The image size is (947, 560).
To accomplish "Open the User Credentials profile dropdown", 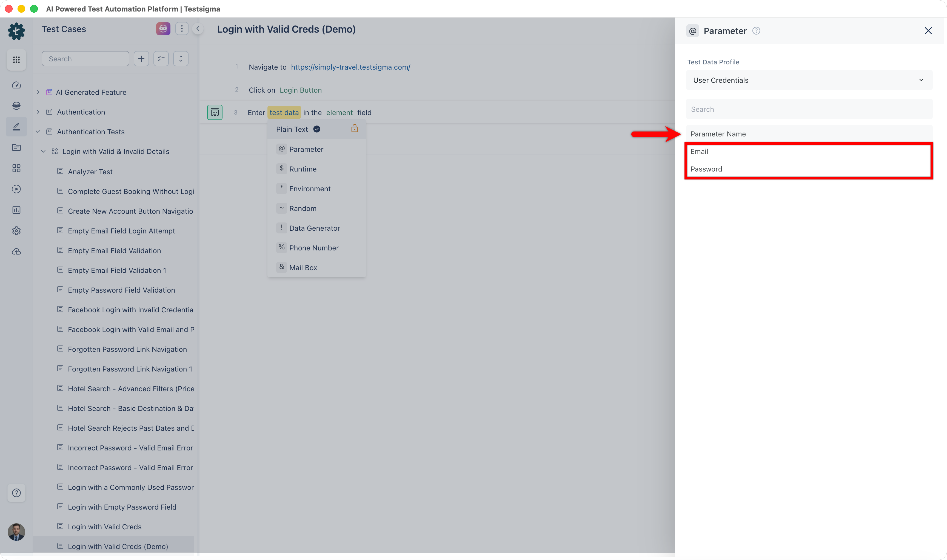I will [809, 80].
